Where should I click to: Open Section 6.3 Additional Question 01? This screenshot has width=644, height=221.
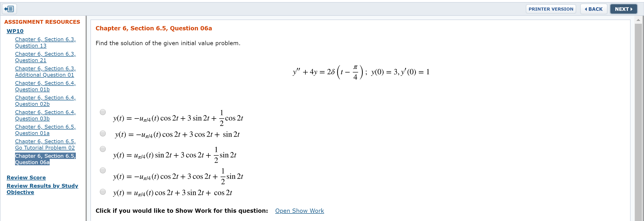point(45,72)
